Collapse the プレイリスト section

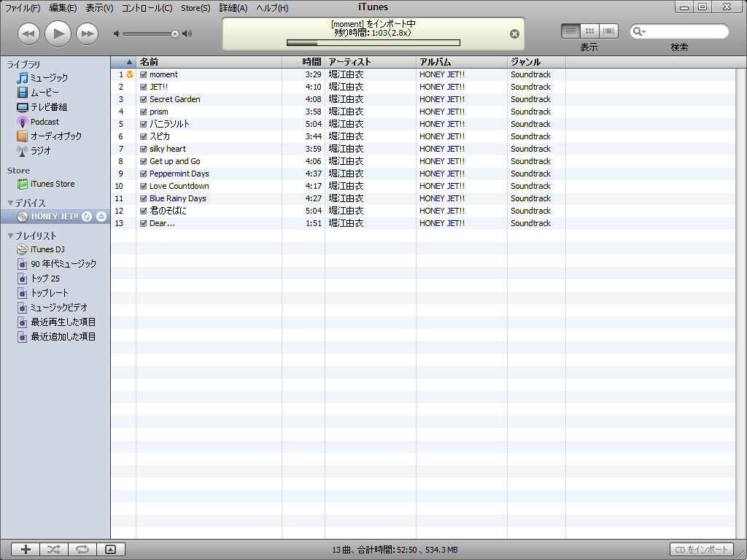pyautogui.click(x=10, y=236)
